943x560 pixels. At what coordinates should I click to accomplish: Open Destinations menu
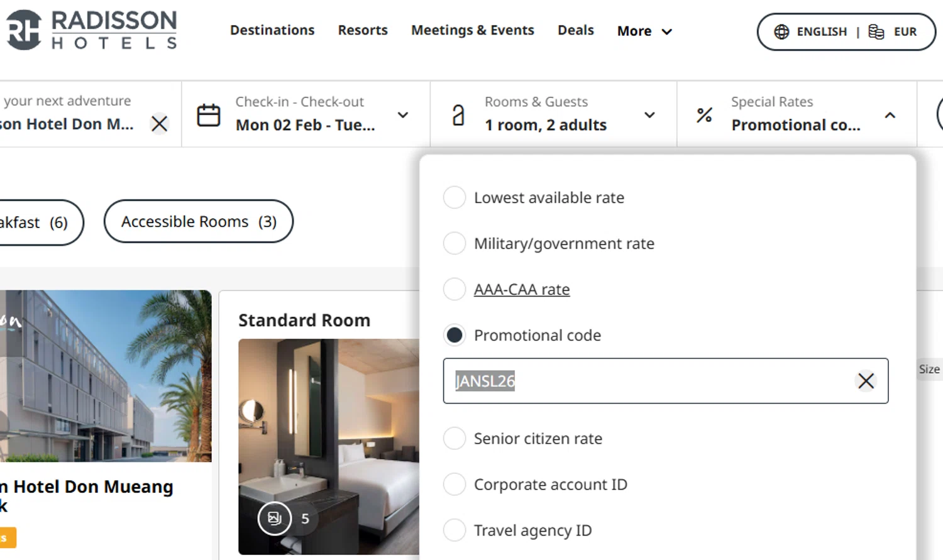(272, 30)
